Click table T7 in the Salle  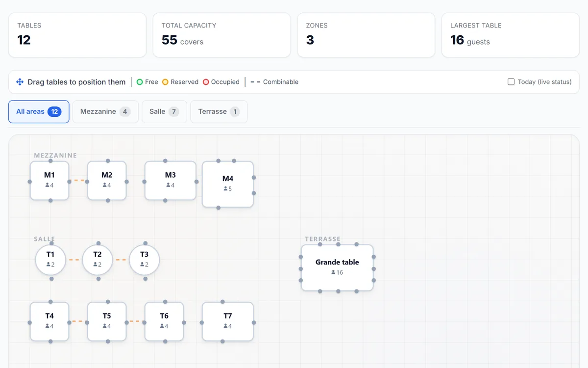click(x=228, y=321)
